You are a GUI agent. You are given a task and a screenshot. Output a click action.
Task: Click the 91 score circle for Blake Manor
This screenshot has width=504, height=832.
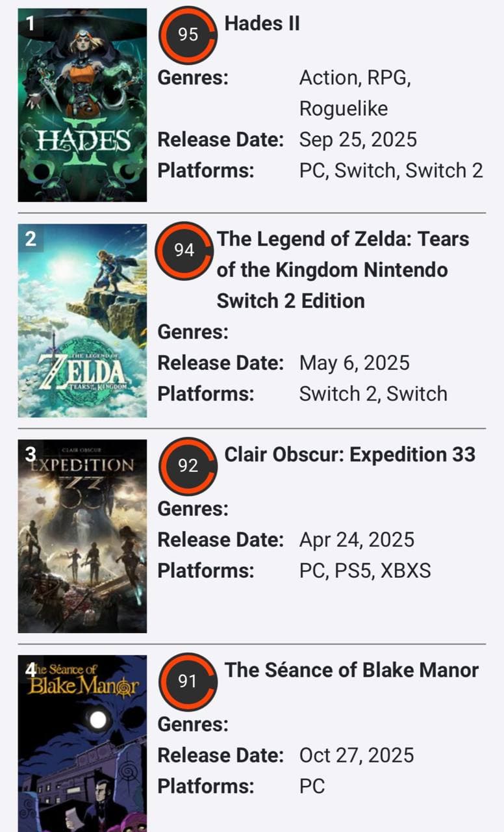pos(188,682)
